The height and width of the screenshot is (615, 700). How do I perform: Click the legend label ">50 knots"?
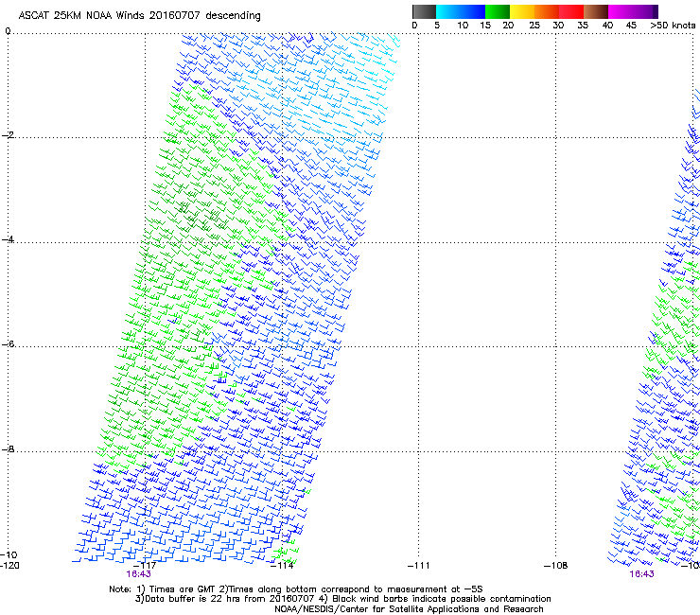[x=673, y=26]
